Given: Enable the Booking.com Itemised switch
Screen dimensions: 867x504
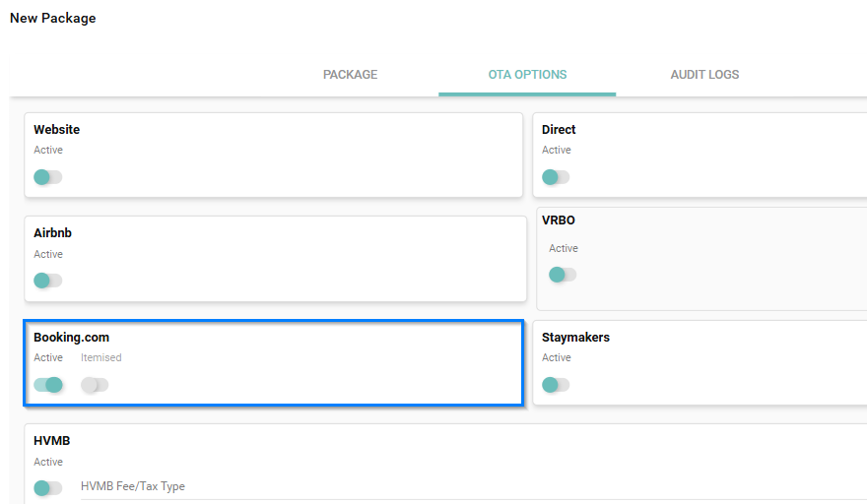Looking at the screenshot, I should coord(95,385).
